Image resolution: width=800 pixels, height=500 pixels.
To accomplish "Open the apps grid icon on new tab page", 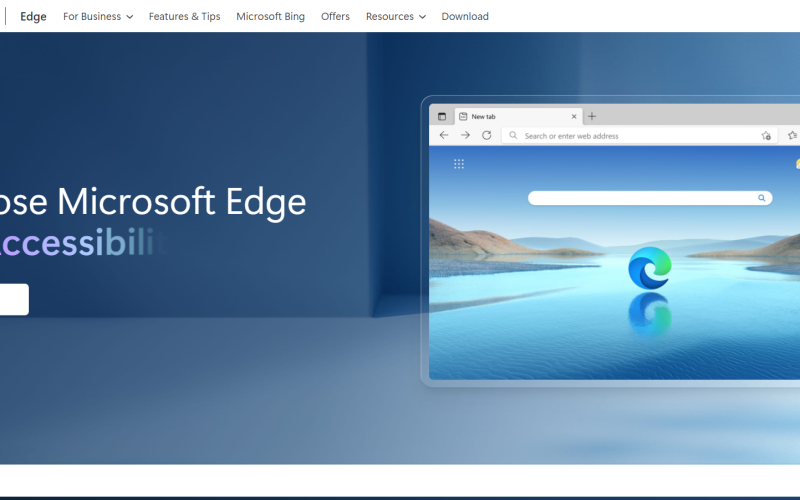I will pyautogui.click(x=459, y=164).
